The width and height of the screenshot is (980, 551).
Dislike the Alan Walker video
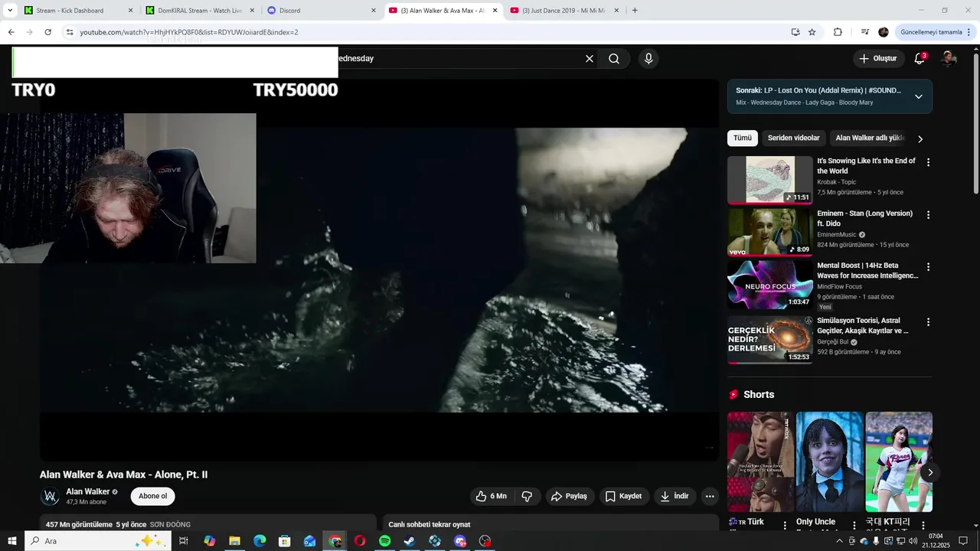tap(527, 496)
